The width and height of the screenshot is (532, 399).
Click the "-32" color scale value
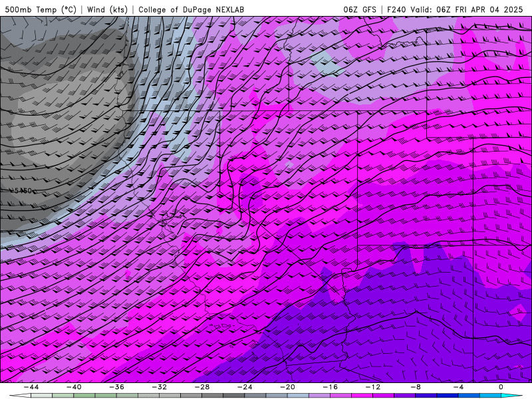[159, 387]
